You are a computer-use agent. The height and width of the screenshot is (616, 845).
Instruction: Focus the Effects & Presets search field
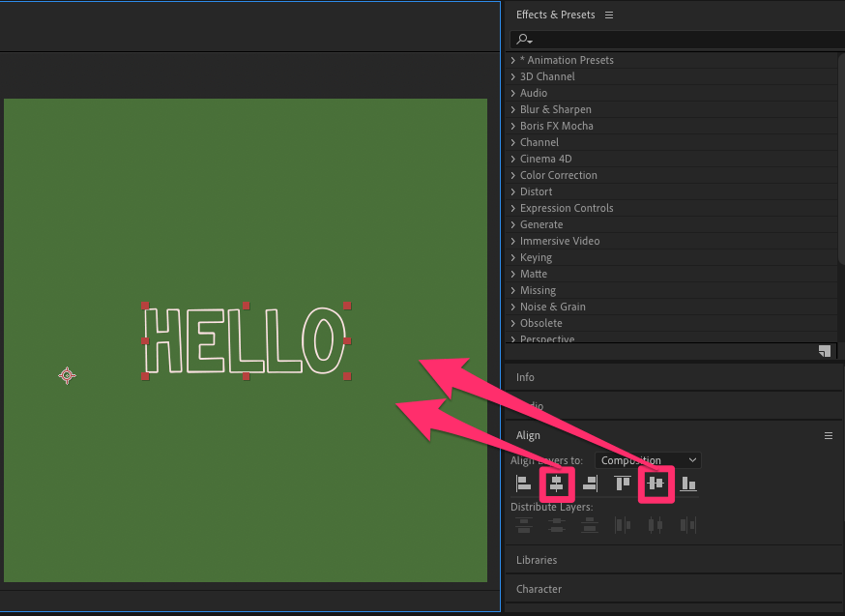pos(678,40)
